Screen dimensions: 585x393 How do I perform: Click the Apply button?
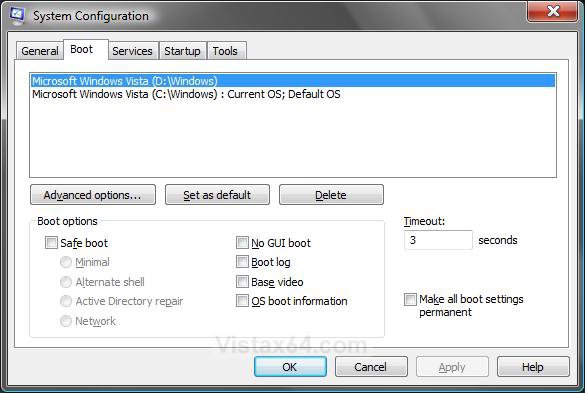tap(452, 367)
